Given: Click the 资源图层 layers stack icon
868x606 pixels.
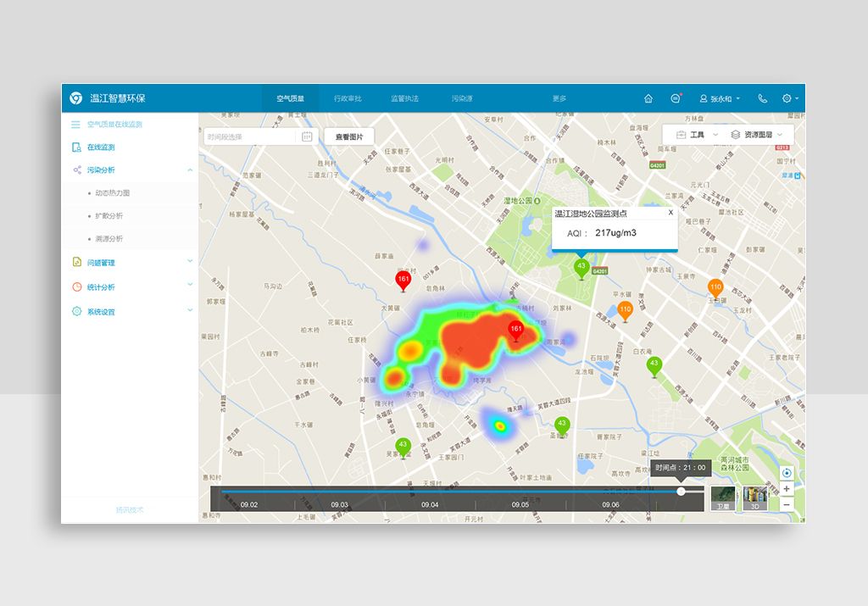Looking at the screenshot, I should tap(735, 135).
